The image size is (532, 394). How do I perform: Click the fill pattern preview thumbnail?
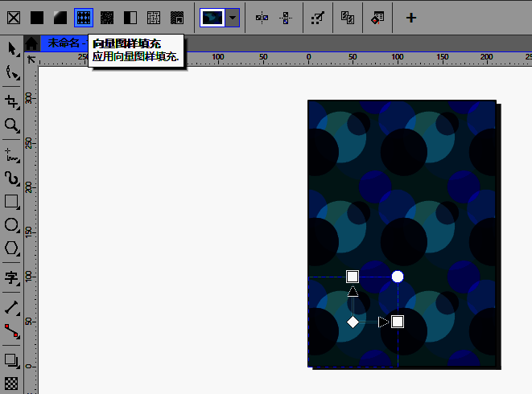pos(212,17)
